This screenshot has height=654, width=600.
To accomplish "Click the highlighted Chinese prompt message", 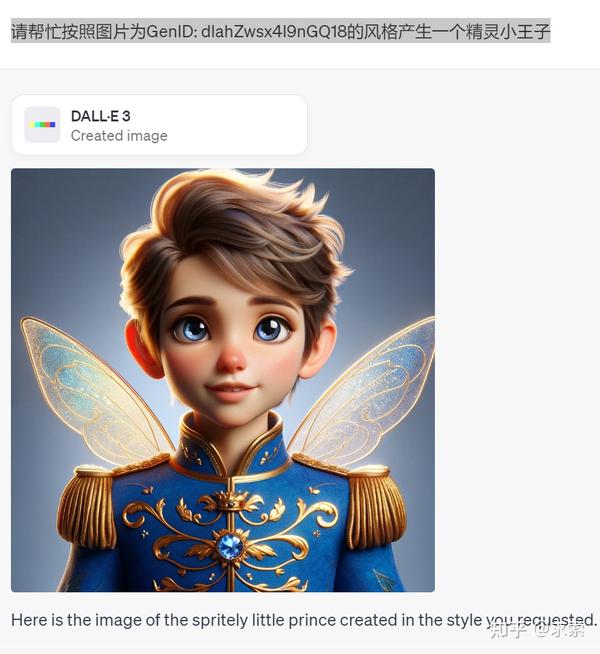I will pos(281,31).
